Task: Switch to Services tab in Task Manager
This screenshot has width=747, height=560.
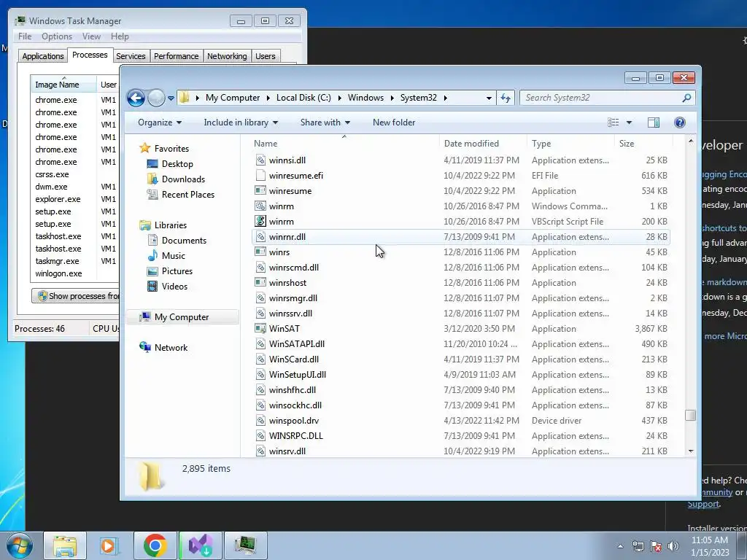Action: click(131, 56)
